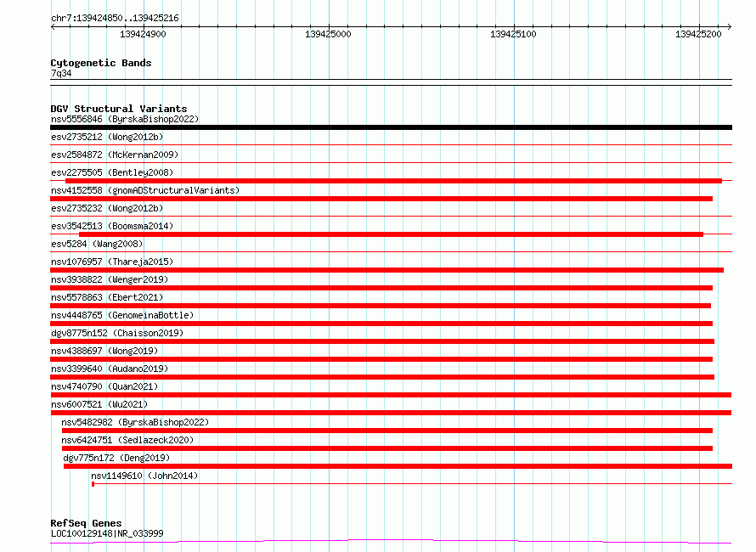
Task: Click the red bar under nsv4388697 (Wong2019)
Action: (x=381, y=359)
